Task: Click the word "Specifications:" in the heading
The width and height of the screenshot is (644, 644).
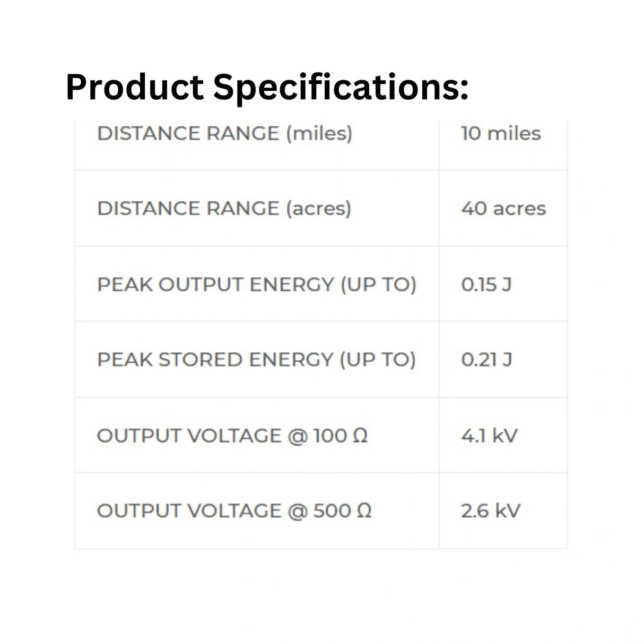Action: click(x=341, y=87)
